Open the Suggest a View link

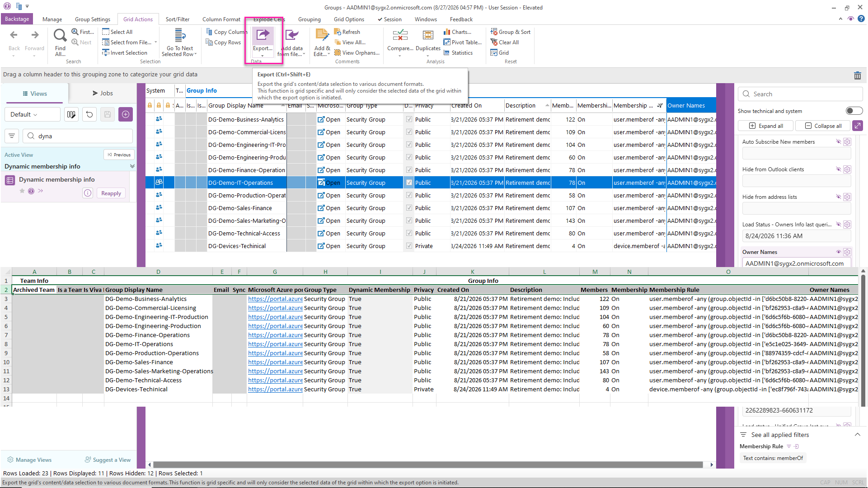coord(108,460)
